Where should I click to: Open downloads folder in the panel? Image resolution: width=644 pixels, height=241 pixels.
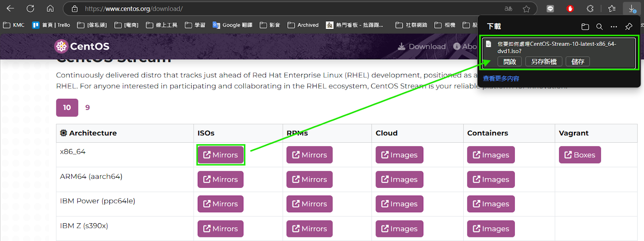point(585,27)
